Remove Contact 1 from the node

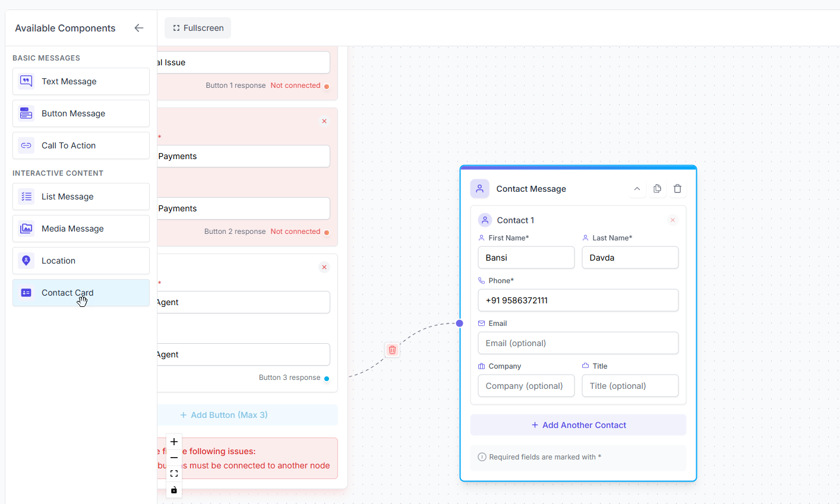click(672, 220)
